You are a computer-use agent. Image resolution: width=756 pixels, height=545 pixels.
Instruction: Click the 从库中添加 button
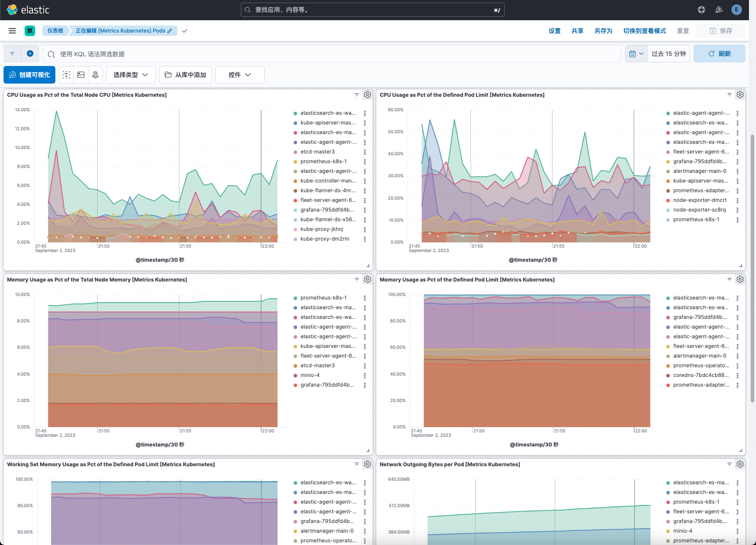coord(185,75)
